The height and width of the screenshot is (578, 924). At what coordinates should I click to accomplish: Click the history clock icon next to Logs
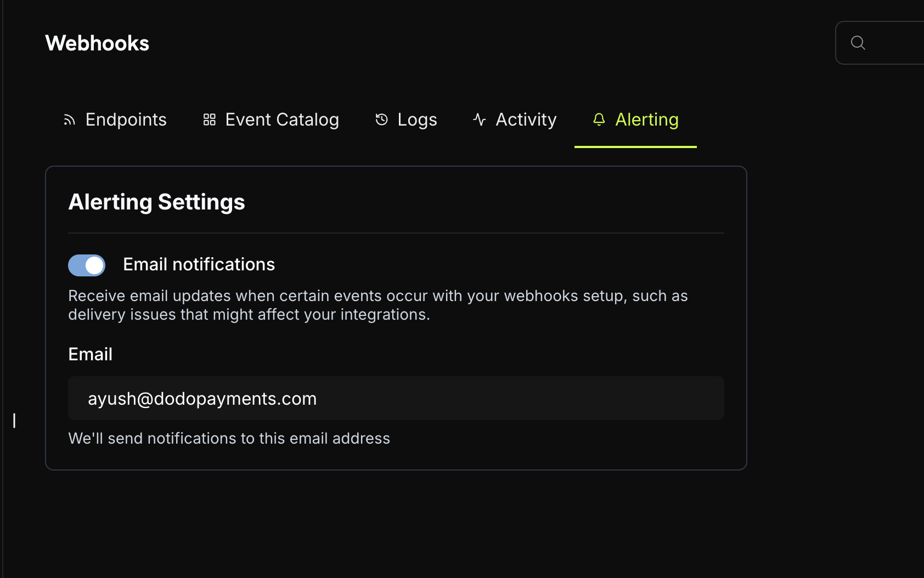(381, 120)
